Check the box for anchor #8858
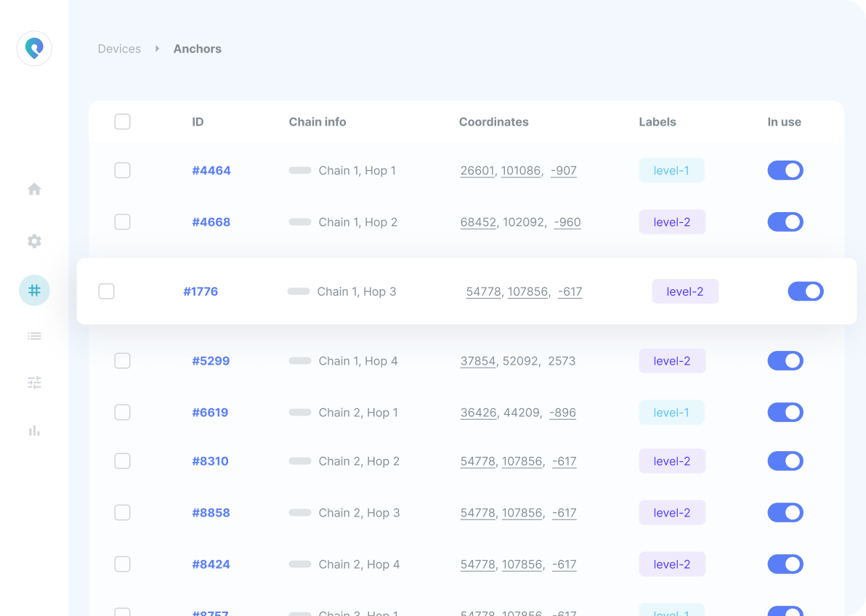Image resolution: width=866 pixels, height=616 pixels. 122,512
